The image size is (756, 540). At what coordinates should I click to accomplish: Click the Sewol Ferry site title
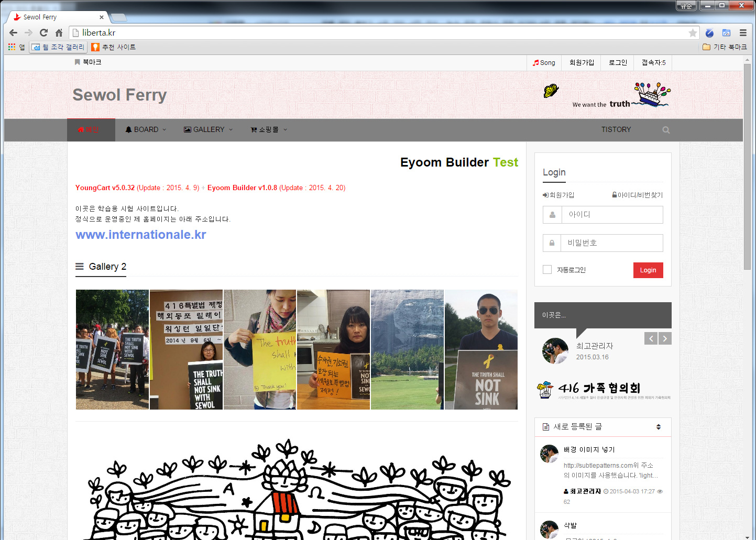tap(119, 95)
